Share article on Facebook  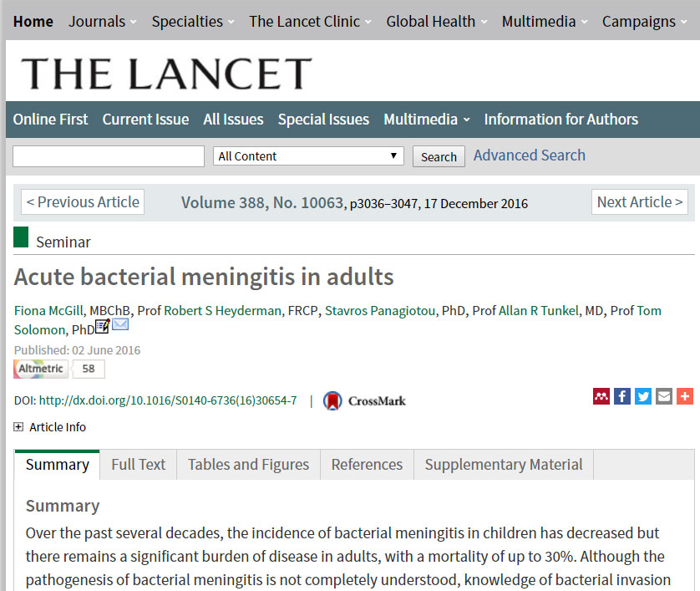621,396
